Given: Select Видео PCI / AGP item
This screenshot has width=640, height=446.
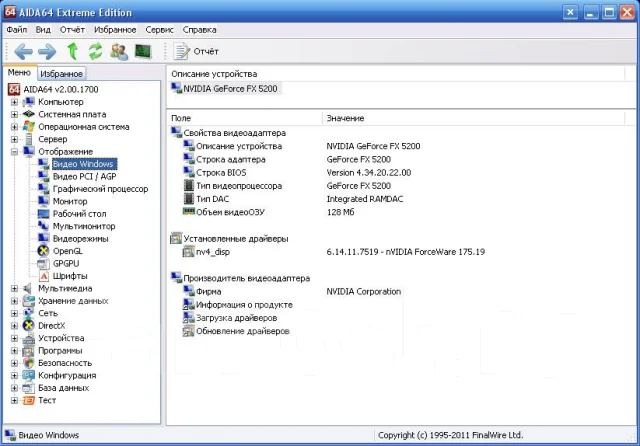Looking at the screenshot, I should [x=84, y=177].
